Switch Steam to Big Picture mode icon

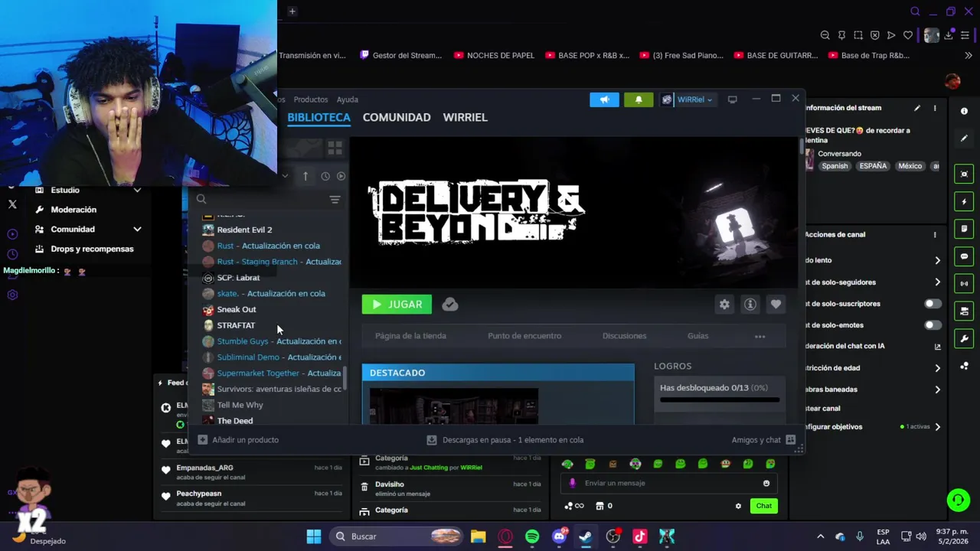pyautogui.click(x=732, y=99)
